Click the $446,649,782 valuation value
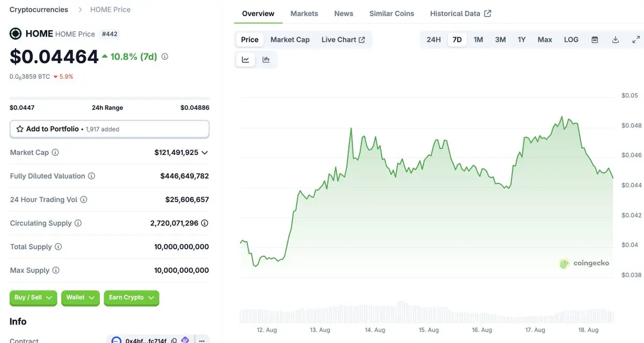 click(185, 176)
